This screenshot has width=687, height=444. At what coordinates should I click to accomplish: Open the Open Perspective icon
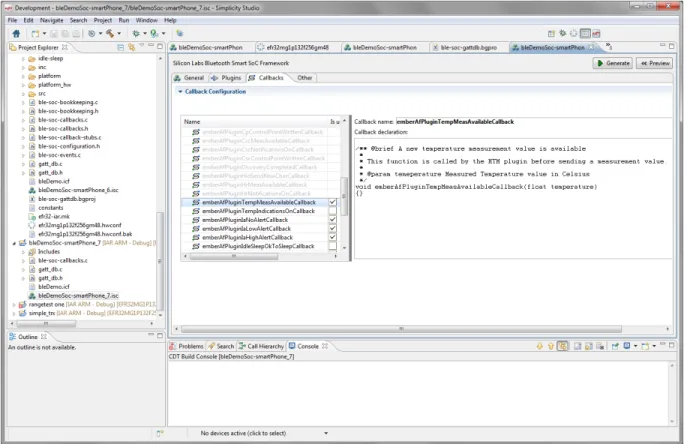pyautogui.click(x=552, y=33)
